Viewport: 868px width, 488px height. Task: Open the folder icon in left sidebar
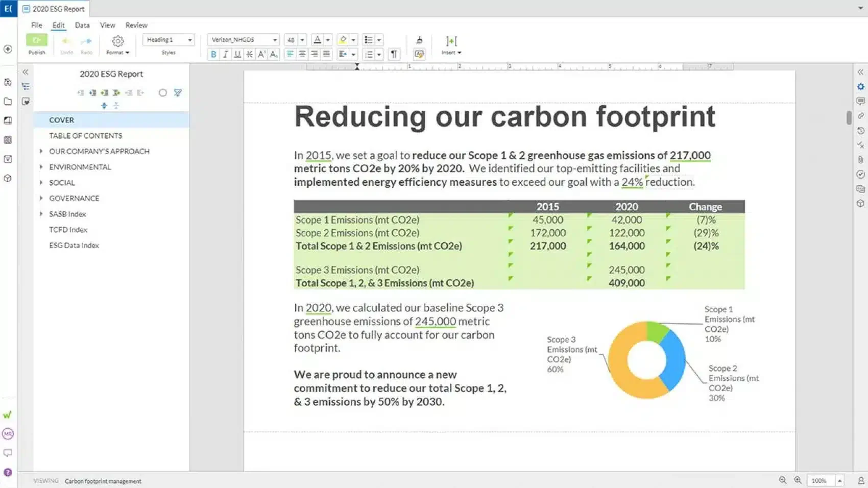click(8, 101)
